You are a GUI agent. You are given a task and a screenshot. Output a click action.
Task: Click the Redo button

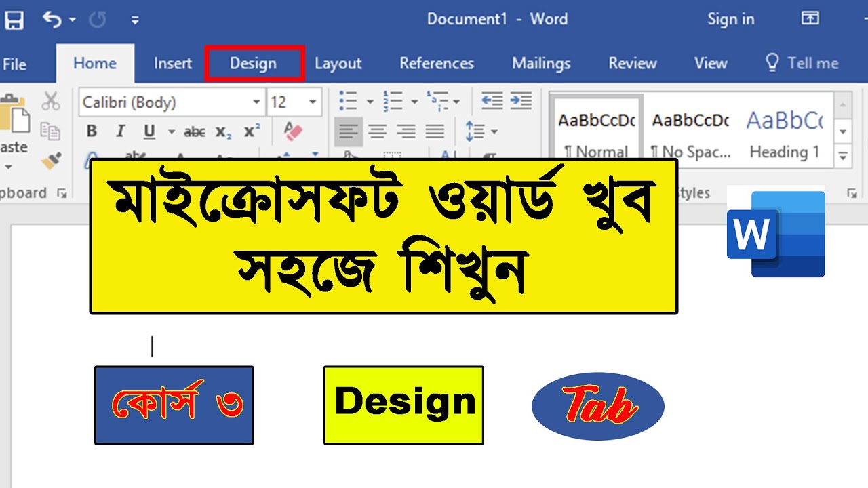point(97,20)
